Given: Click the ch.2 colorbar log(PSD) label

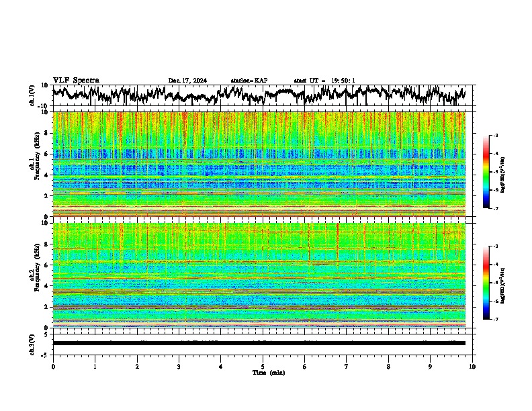Looking at the screenshot, I should [x=503, y=285].
